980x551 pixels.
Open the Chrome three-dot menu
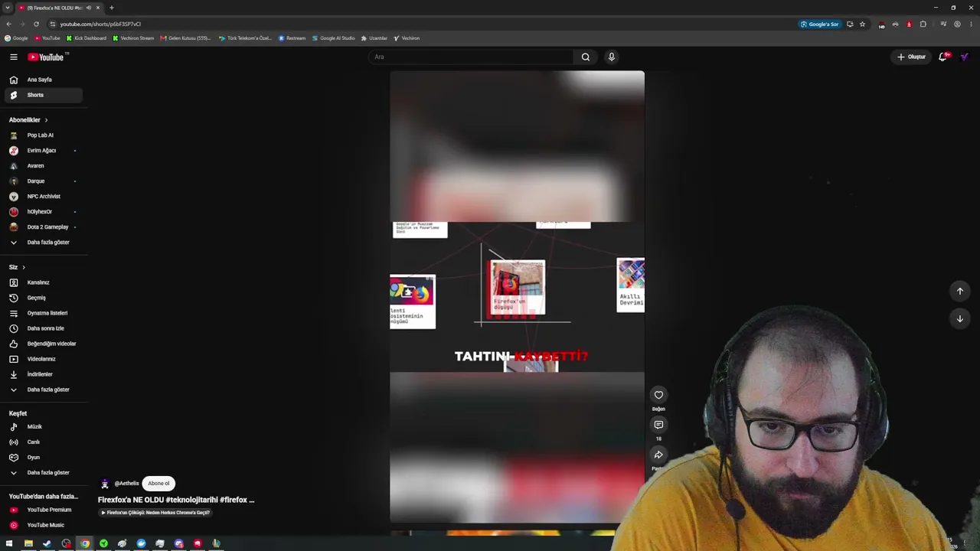click(972, 24)
